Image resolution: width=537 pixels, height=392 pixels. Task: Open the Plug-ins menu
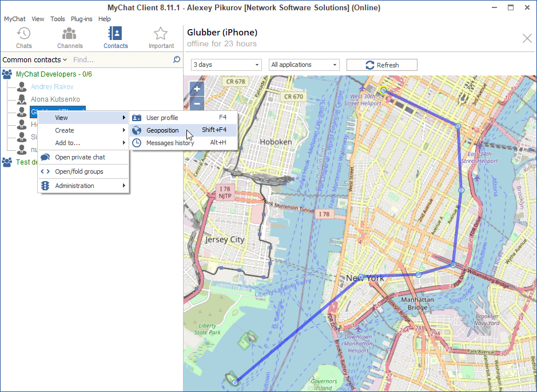pos(81,19)
